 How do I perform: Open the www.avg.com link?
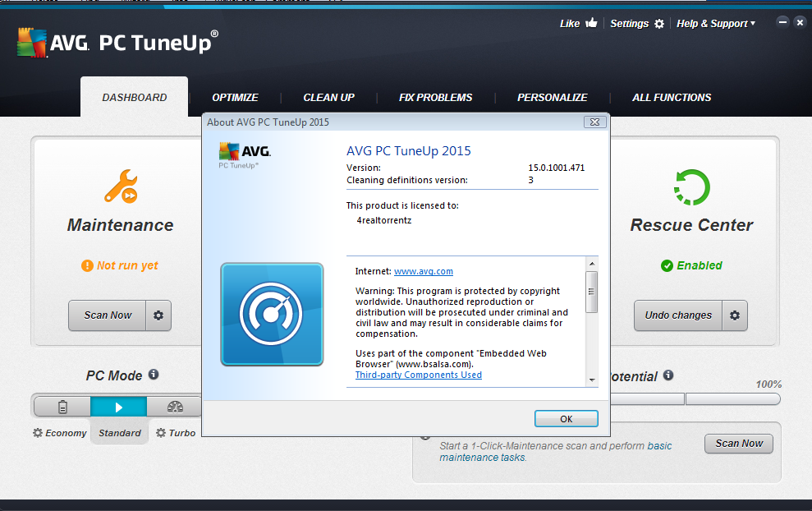(424, 271)
